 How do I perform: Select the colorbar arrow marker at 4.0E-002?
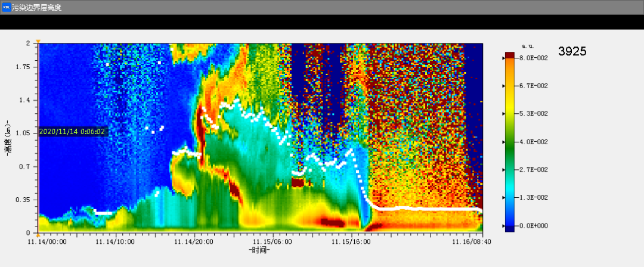504,142
